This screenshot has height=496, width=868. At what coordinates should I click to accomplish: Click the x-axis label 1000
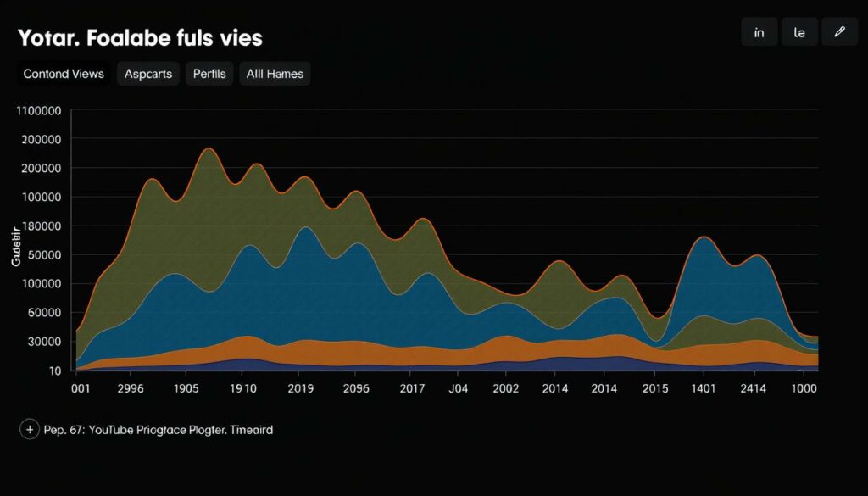click(x=804, y=388)
